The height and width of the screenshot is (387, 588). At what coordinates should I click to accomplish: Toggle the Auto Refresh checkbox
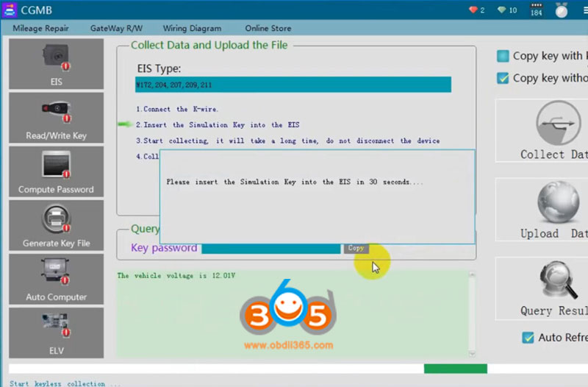pos(527,338)
